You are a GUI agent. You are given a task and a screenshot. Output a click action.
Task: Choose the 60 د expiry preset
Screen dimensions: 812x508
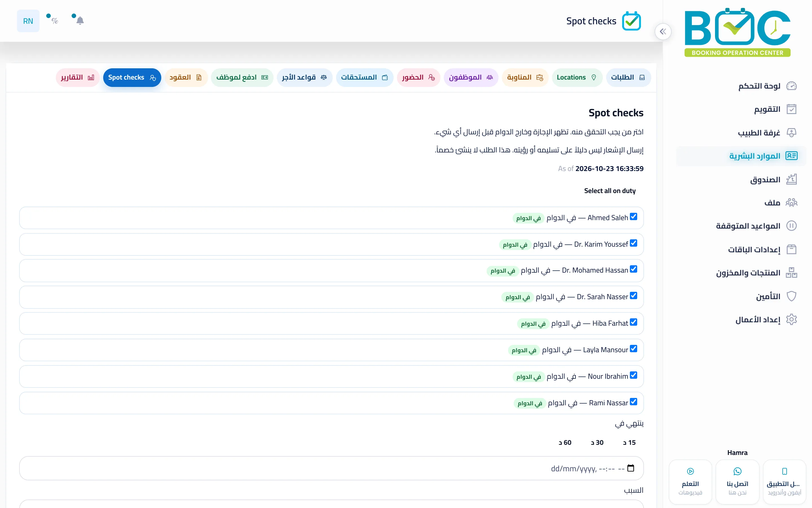(565, 443)
